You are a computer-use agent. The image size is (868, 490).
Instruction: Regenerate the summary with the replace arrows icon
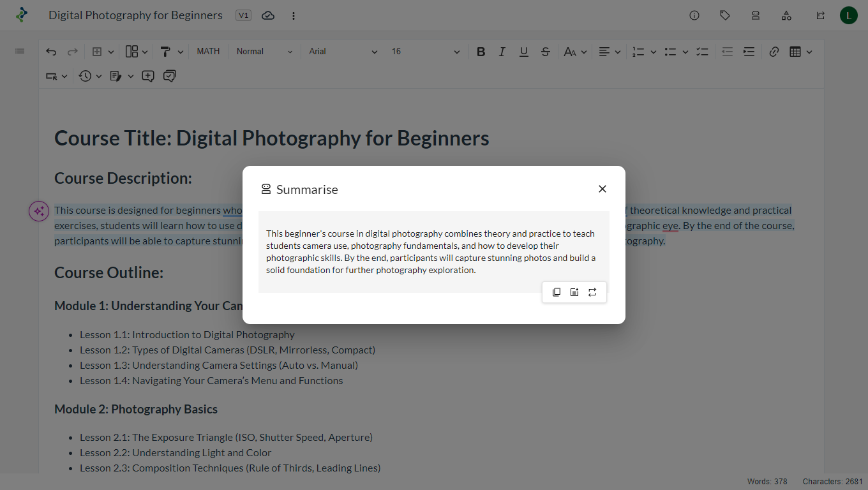click(592, 292)
